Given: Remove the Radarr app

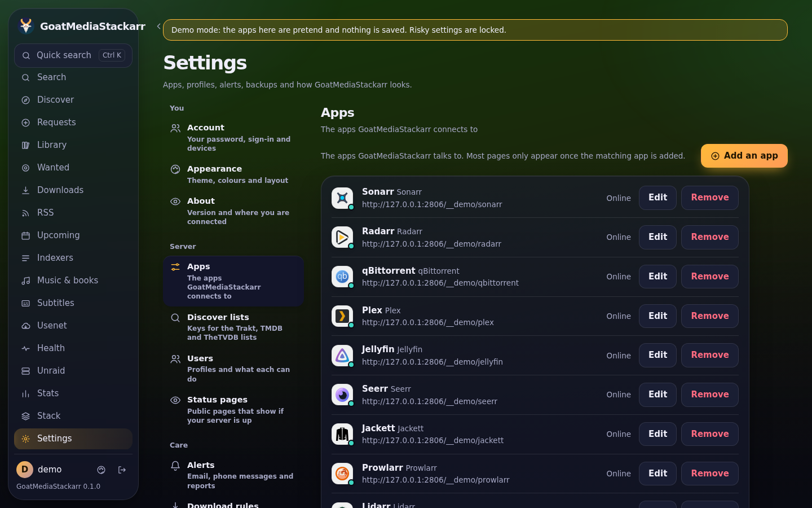Looking at the screenshot, I should (710, 237).
